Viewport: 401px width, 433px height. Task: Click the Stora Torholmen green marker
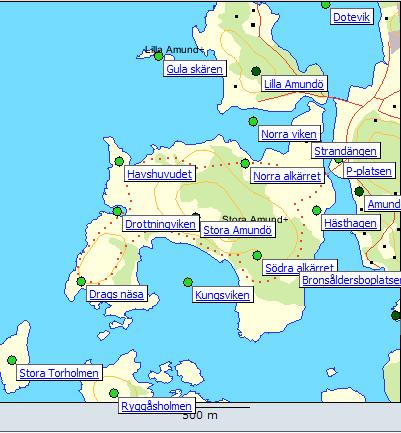(12, 360)
